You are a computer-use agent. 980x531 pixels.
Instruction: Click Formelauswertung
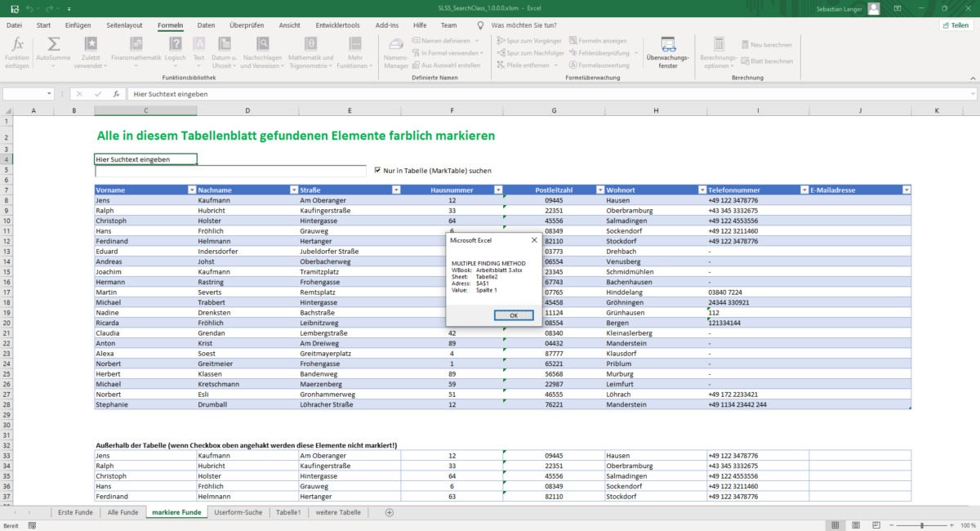tap(599, 65)
